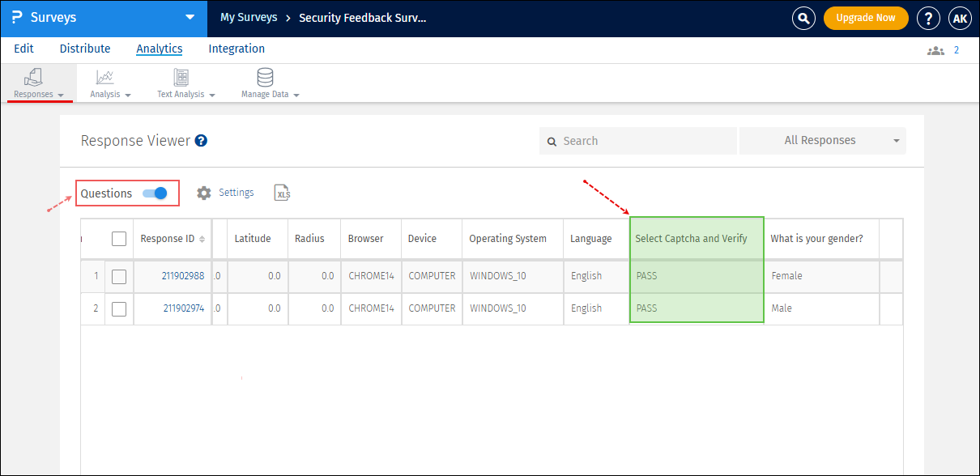
Task: Select checkbox for response 211902988
Action: [x=119, y=276]
